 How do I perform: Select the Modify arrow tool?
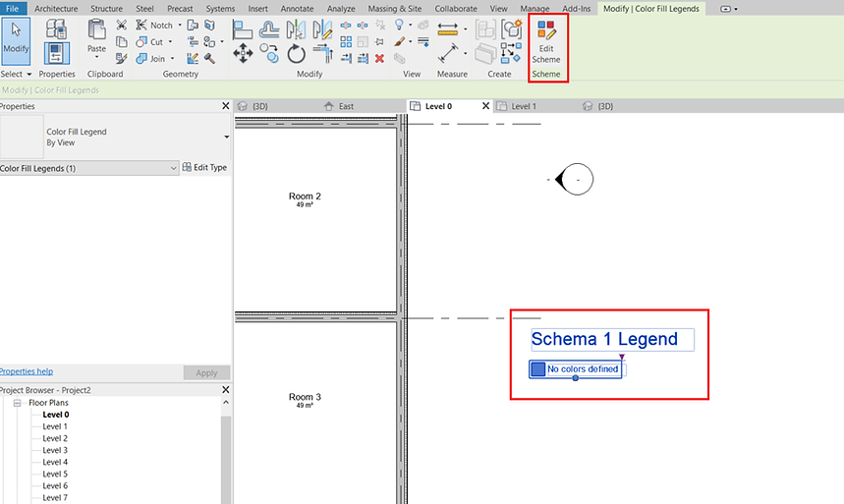coord(16,40)
